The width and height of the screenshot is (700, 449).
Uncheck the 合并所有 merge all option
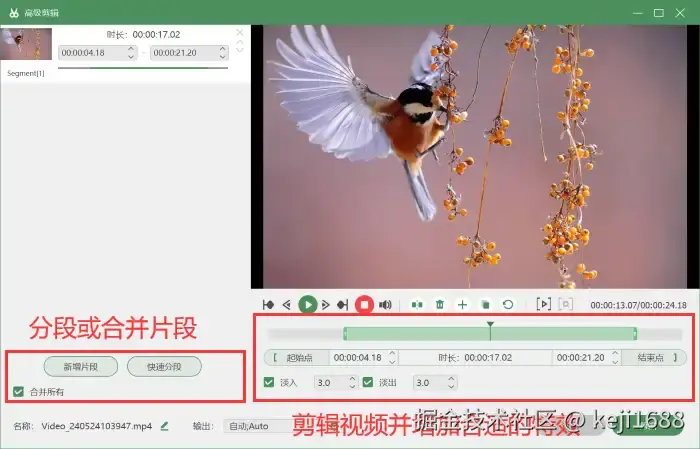(x=18, y=391)
